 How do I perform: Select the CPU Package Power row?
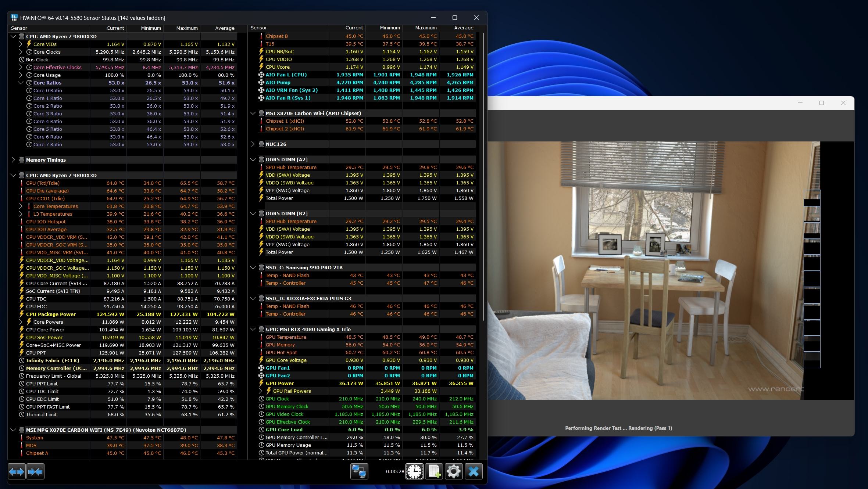tap(51, 314)
